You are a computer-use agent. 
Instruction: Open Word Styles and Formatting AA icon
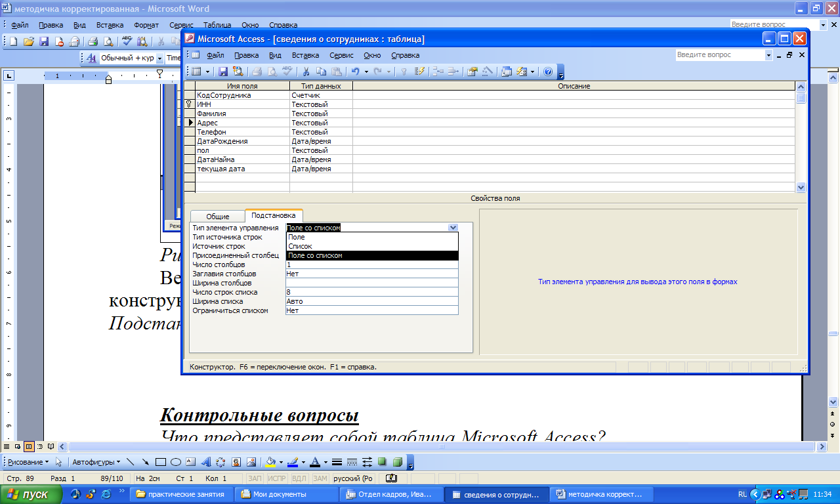click(91, 58)
